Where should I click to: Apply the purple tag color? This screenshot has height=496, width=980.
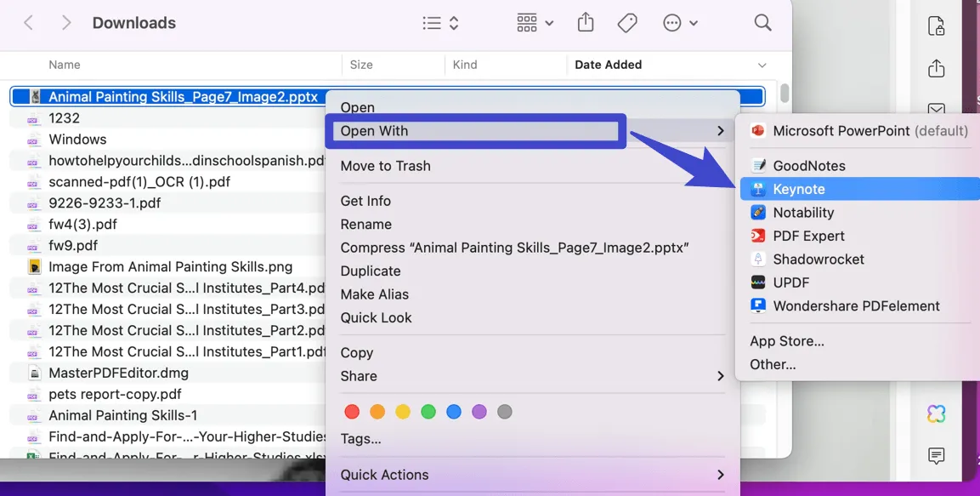coord(479,412)
